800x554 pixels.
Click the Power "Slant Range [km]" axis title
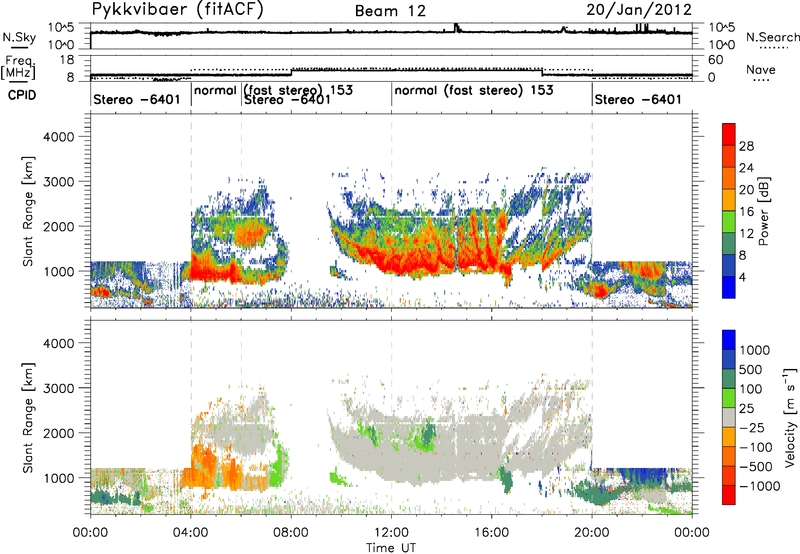28,211
